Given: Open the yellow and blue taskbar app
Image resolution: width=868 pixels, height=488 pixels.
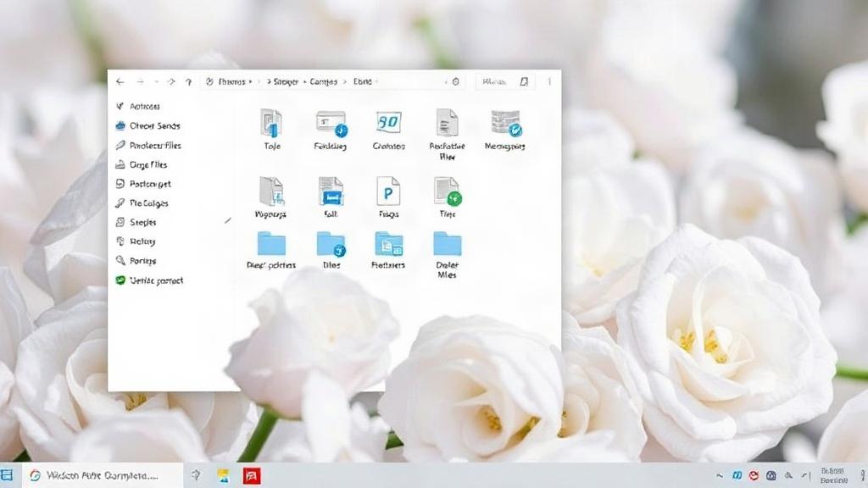Looking at the screenshot, I should [x=223, y=476].
